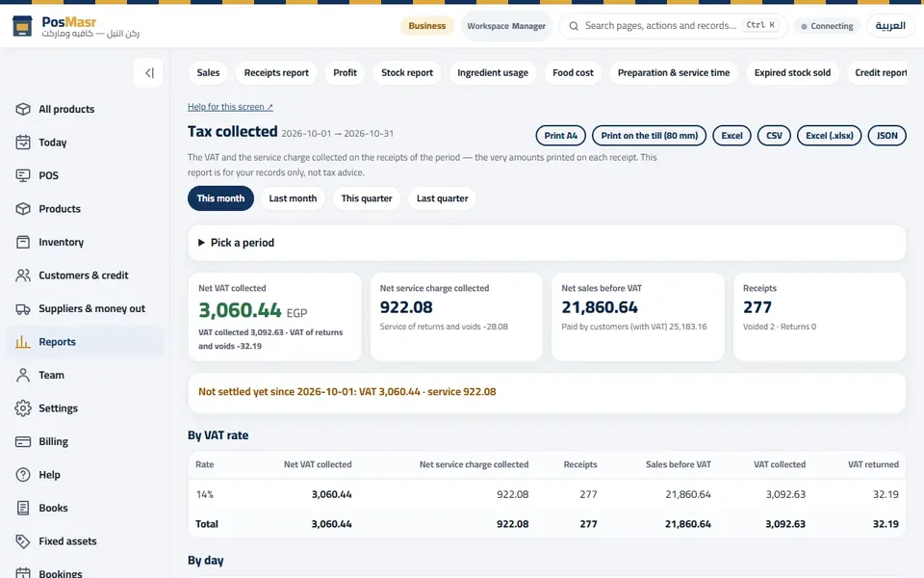Click the search pages and records field
Viewport: 924px width, 578px height.
click(673, 26)
